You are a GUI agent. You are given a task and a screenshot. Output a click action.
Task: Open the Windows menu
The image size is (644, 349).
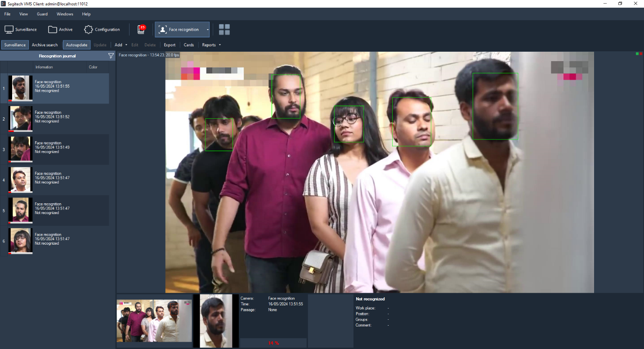[65, 14]
